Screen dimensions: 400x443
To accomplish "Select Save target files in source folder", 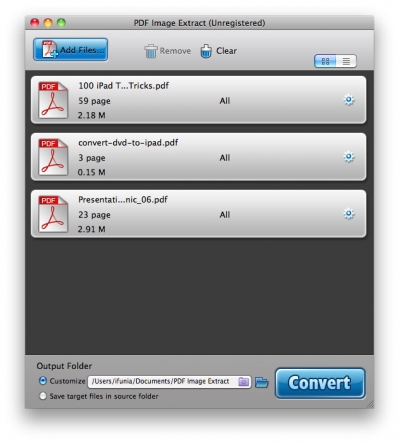I will [43, 396].
